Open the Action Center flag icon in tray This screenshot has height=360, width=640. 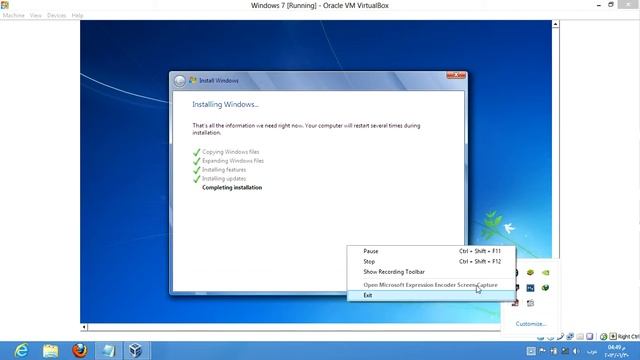542,351
